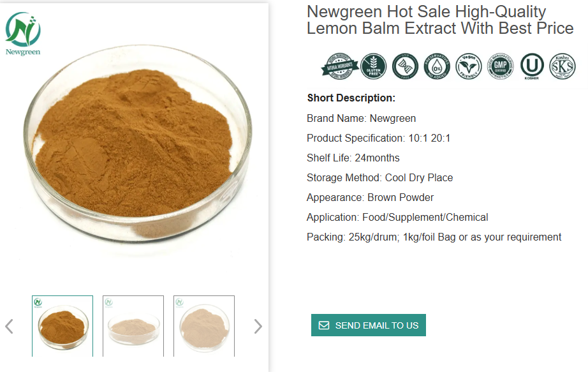
Task: Click the U Kosher badge icon
Action: coord(532,66)
